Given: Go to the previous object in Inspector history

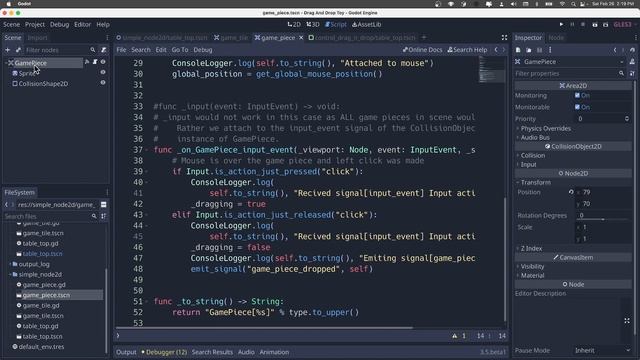Looking at the screenshot, I should pos(615,50).
